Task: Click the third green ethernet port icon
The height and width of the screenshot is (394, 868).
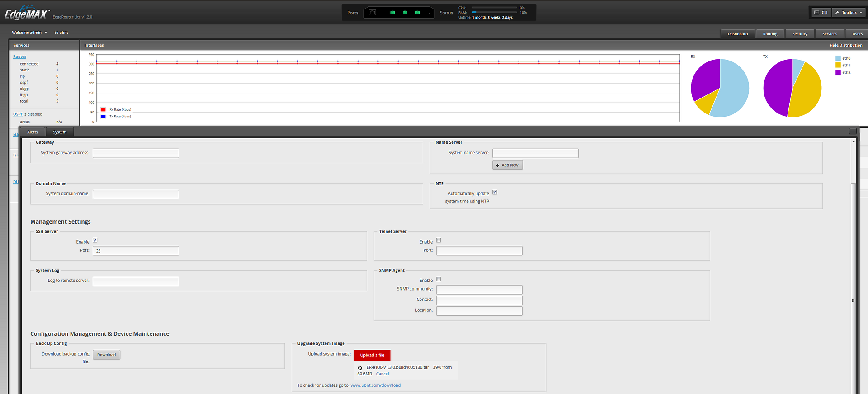Action: tap(417, 13)
